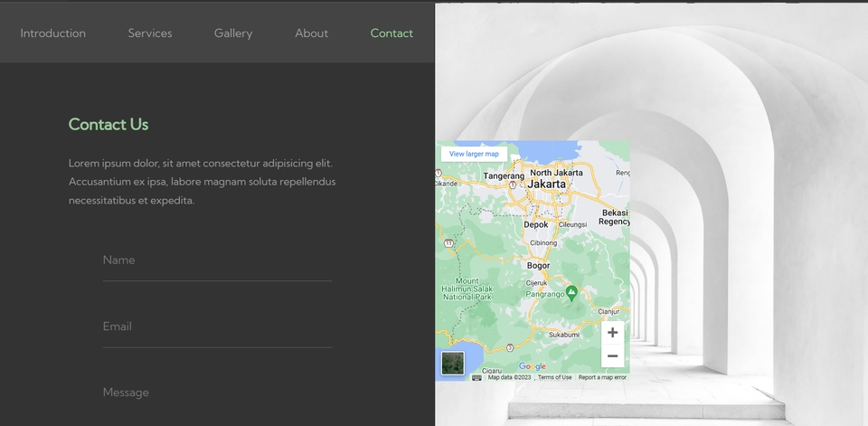
Task: Select the Contact nav item
Action: 392,33
